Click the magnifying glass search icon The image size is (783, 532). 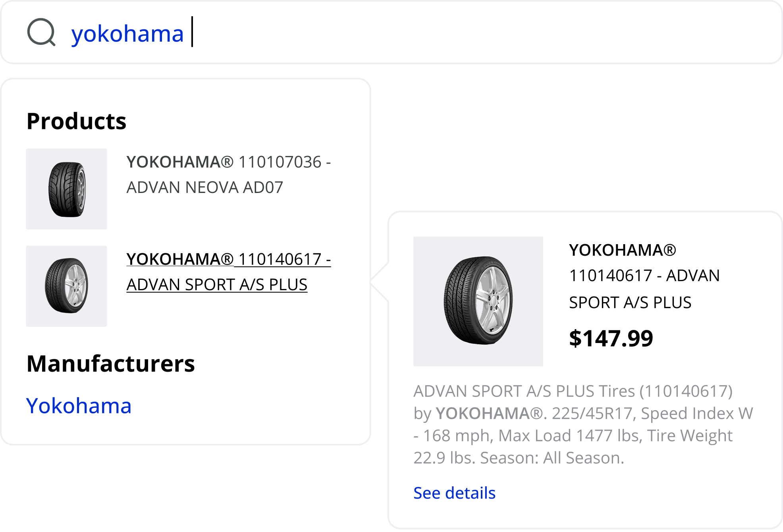(x=41, y=33)
